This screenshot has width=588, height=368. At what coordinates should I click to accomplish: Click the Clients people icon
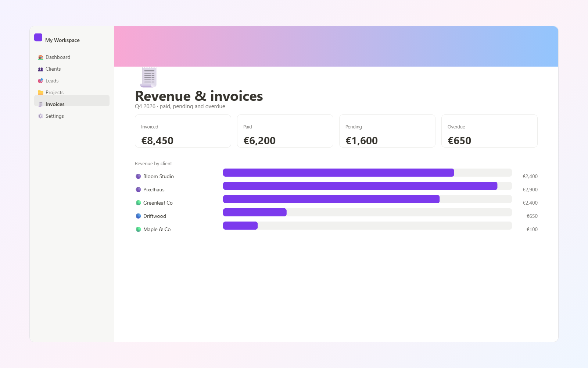point(40,69)
